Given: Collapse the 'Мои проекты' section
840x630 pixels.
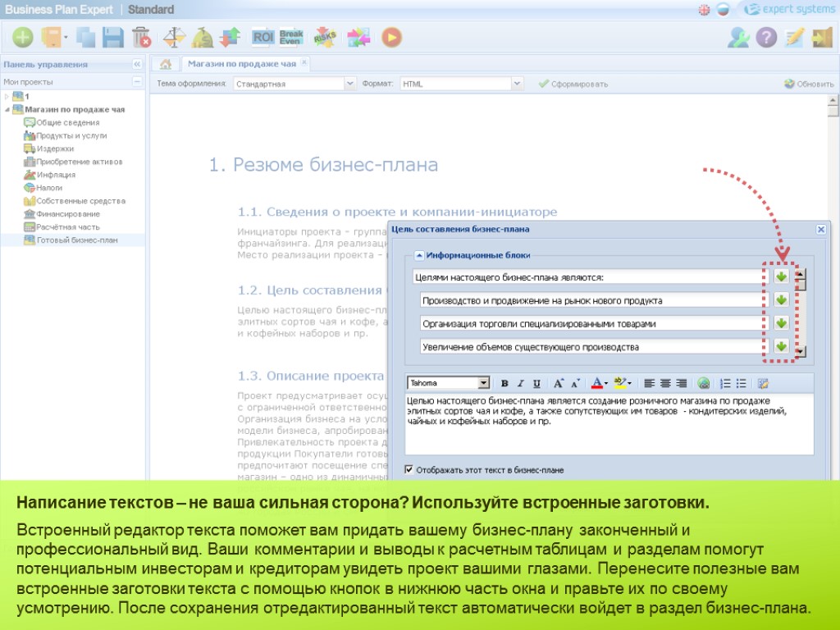Looking at the screenshot, I should tap(137, 81).
